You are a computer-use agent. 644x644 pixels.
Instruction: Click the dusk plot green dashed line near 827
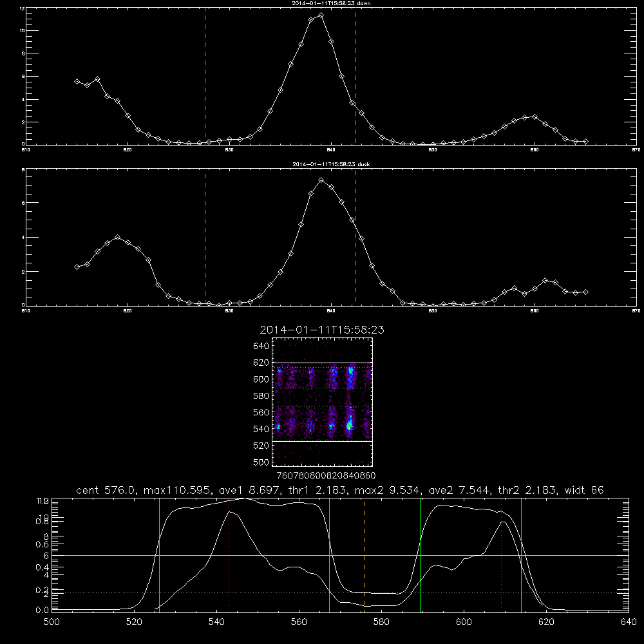[x=205, y=237]
